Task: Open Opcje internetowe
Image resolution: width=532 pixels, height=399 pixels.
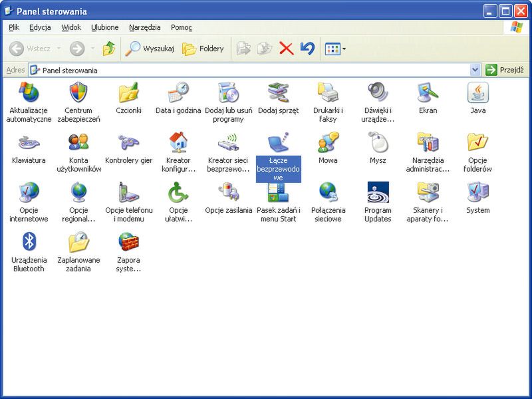Action: coord(29,201)
